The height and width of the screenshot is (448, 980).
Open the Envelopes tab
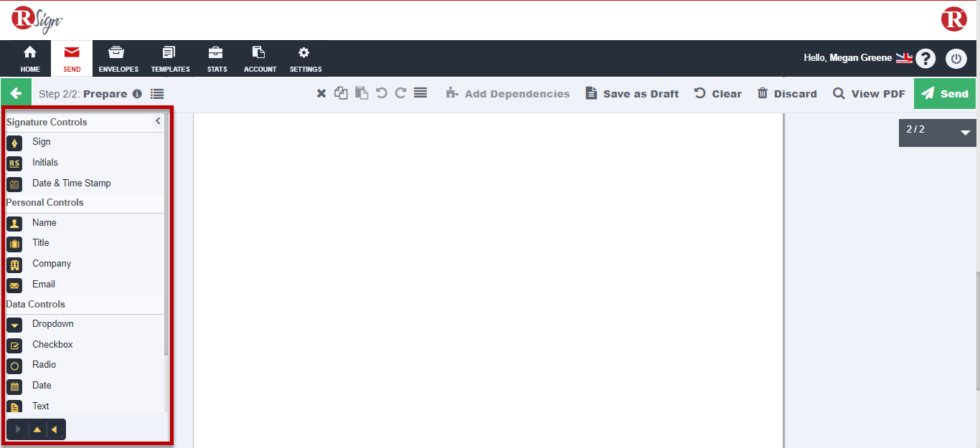118,59
